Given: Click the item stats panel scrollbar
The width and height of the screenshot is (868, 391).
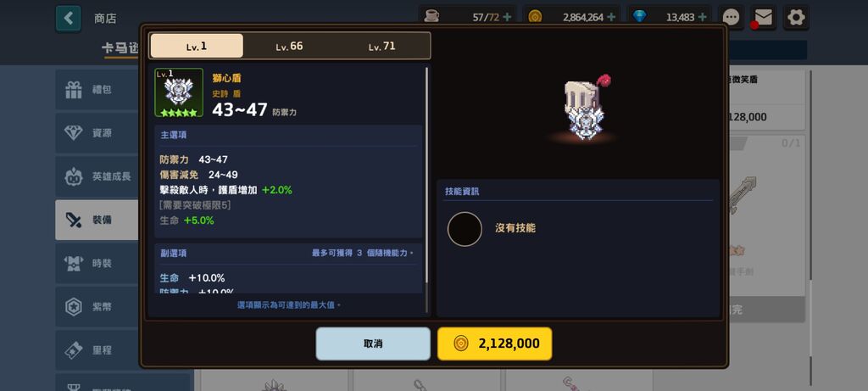Looking at the screenshot, I should pos(427,176).
